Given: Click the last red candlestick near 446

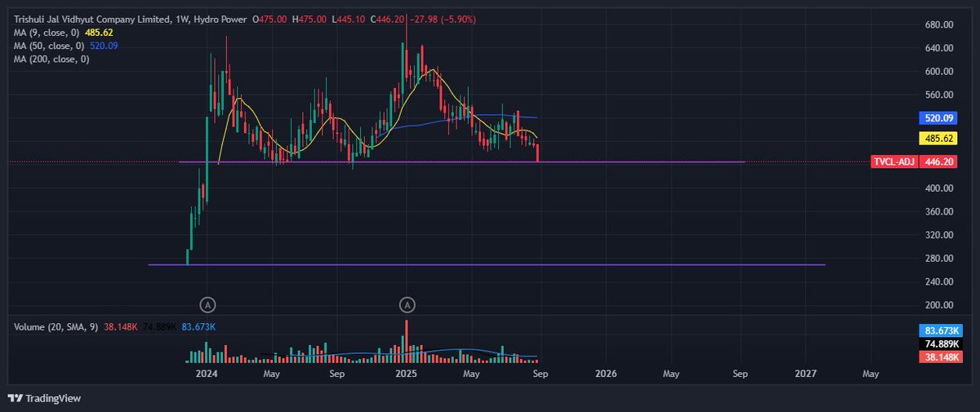Looking at the screenshot, I should [x=538, y=153].
